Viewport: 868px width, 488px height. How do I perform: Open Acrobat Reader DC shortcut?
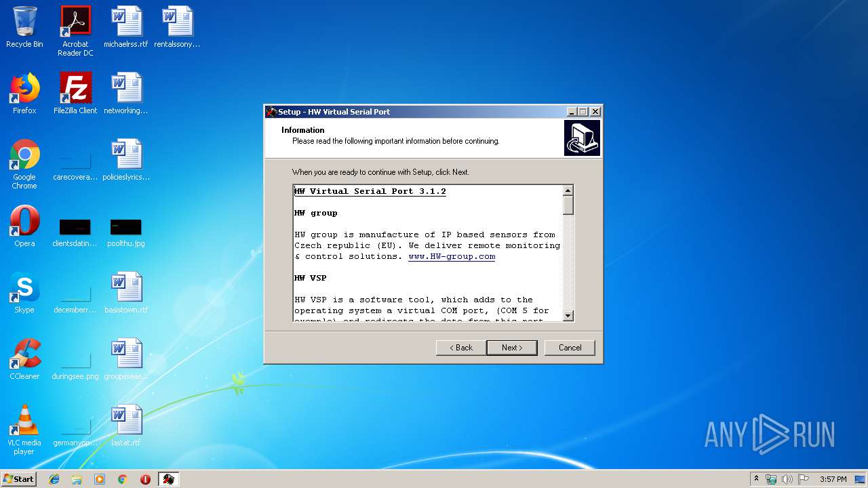coord(75,31)
